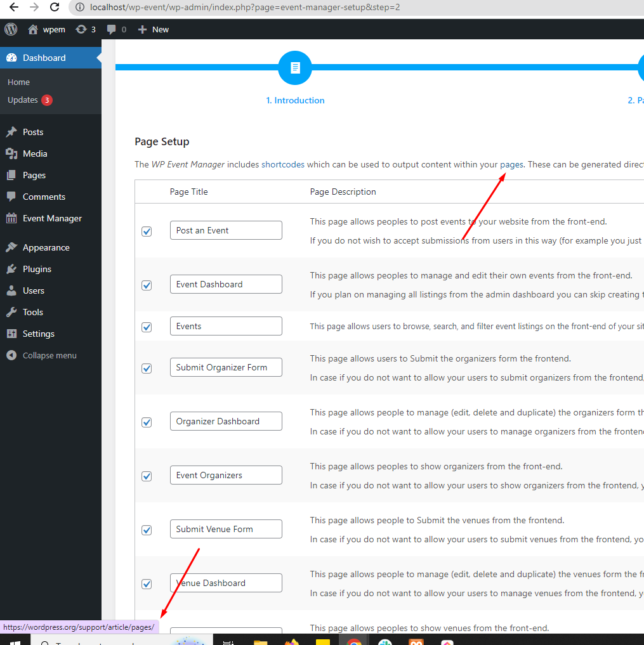This screenshot has height=645, width=644.
Task: Click the Posts pin icon
Action: pos(11,132)
